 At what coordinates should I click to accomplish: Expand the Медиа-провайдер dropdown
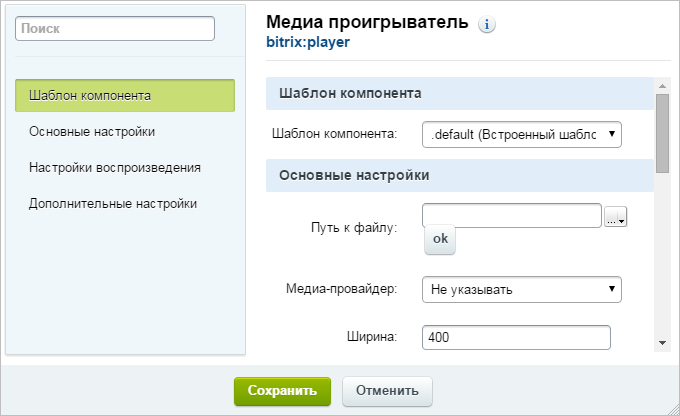tap(522, 289)
